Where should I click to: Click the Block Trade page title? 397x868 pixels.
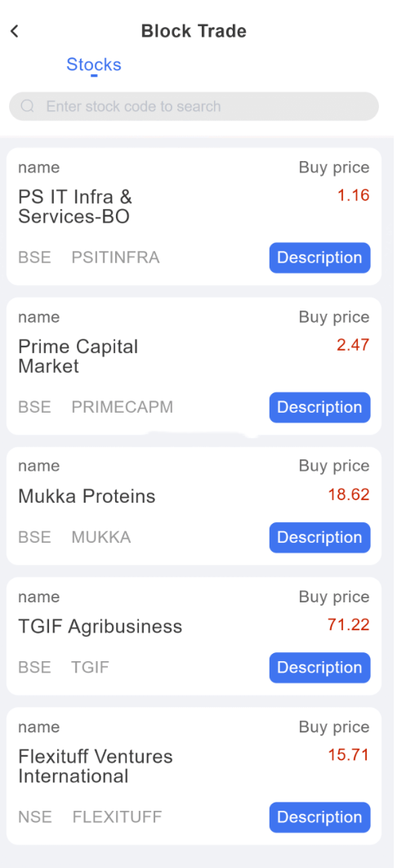(194, 31)
